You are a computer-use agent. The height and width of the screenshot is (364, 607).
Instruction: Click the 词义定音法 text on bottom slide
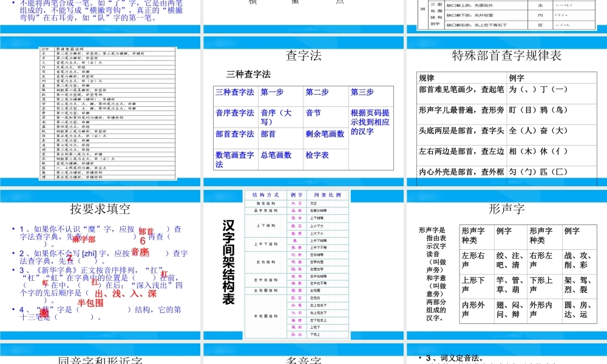450,357
